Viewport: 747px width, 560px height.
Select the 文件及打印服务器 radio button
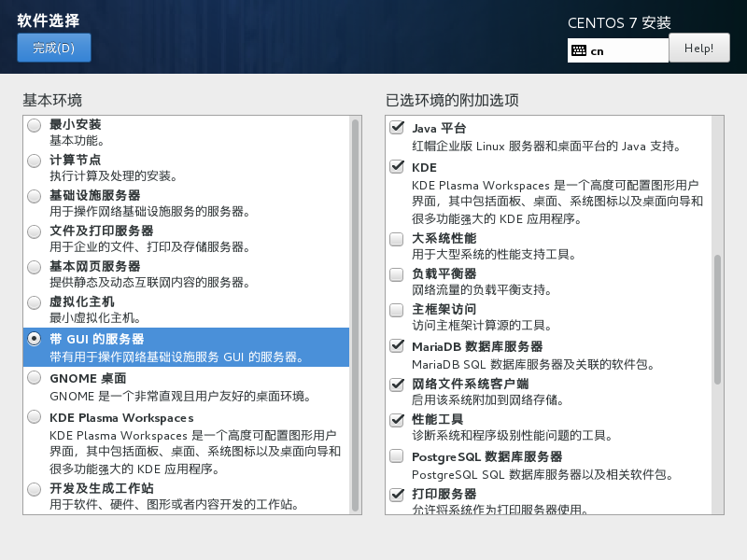(35, 231)
